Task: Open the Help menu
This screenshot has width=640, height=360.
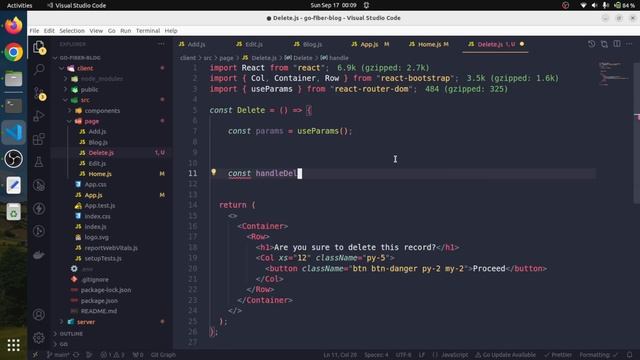Action: click(171, 31)
